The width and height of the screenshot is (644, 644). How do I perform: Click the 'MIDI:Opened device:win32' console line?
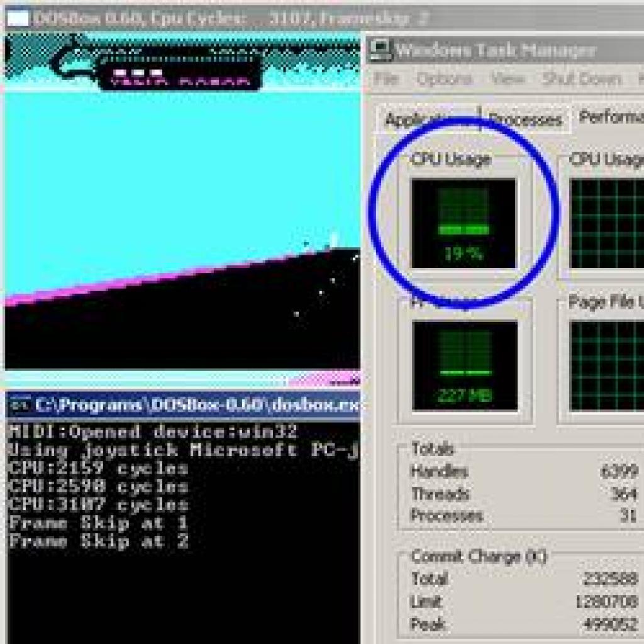[x=153, y=432]
